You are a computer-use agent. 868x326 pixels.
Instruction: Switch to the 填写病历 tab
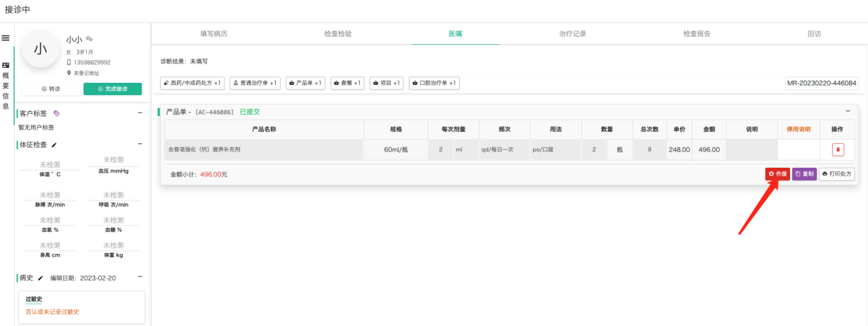pos(214,33)
